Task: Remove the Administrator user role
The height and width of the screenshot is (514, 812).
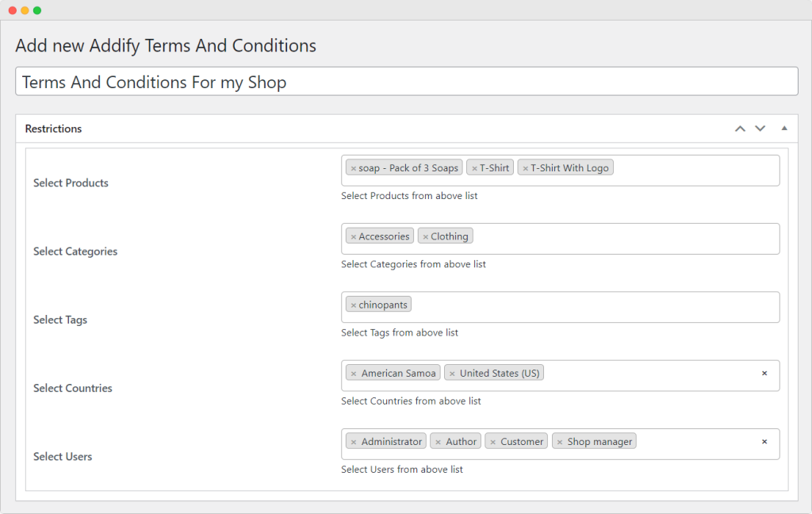Action: point(354,442)
